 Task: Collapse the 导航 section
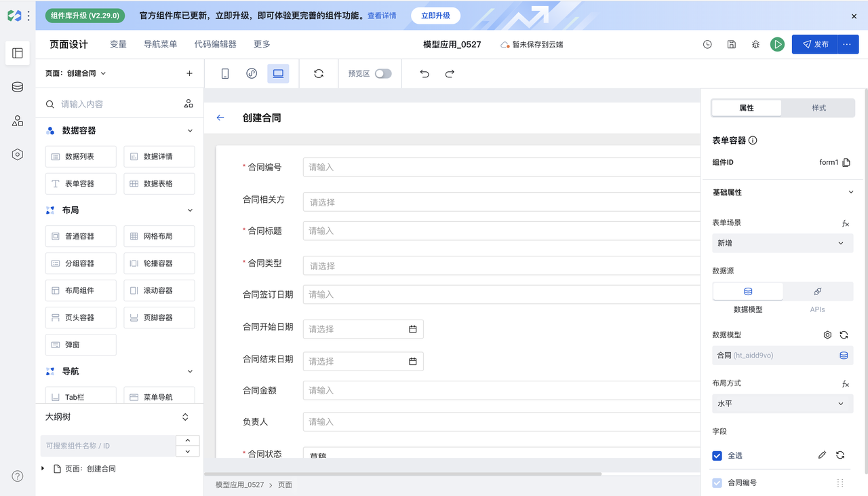[x=190, y=372]
